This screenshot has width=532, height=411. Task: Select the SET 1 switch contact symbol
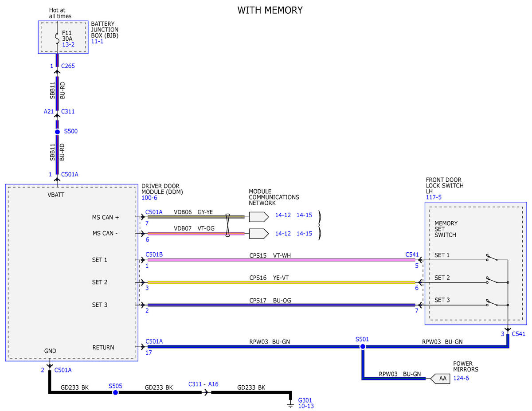(x=491, y=258)
